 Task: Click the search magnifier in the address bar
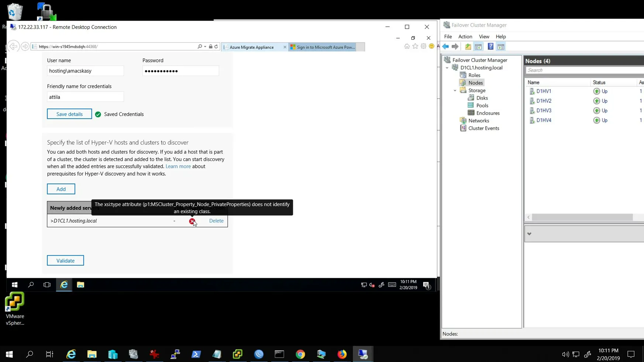click(x=200, y=46)
